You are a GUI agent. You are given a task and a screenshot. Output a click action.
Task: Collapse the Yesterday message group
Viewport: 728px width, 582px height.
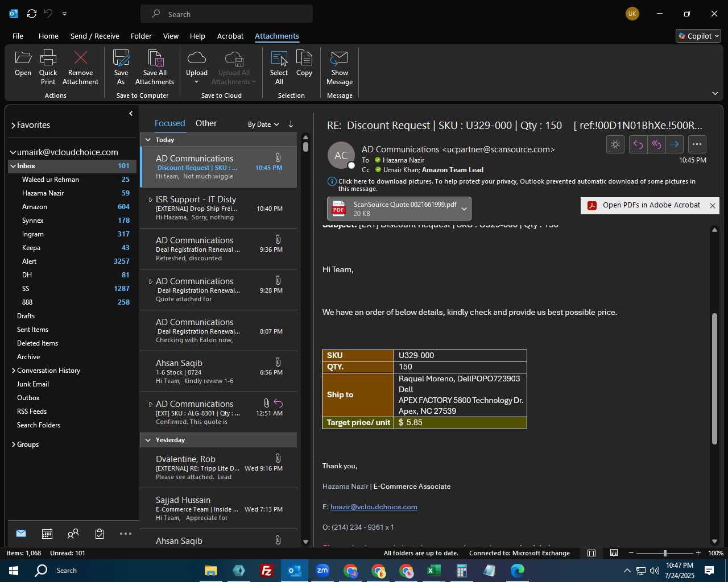[x=148, y=440]
